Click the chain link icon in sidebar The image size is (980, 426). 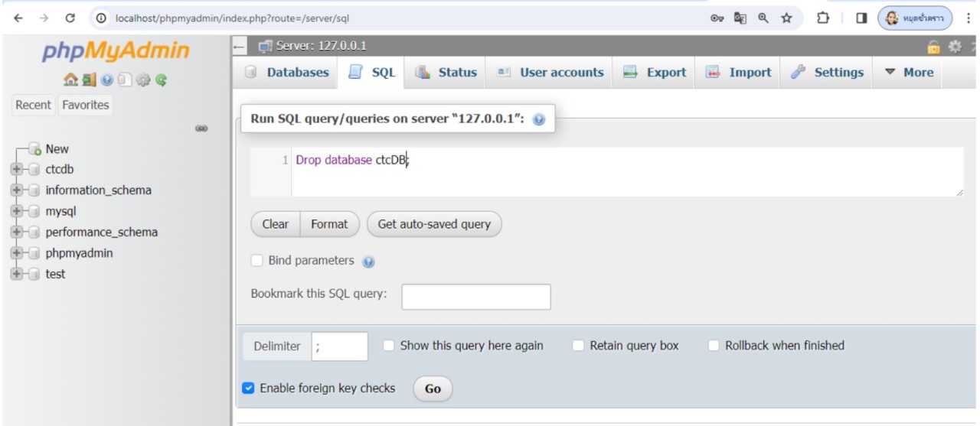pyautogui.click(x=201, y=128)
